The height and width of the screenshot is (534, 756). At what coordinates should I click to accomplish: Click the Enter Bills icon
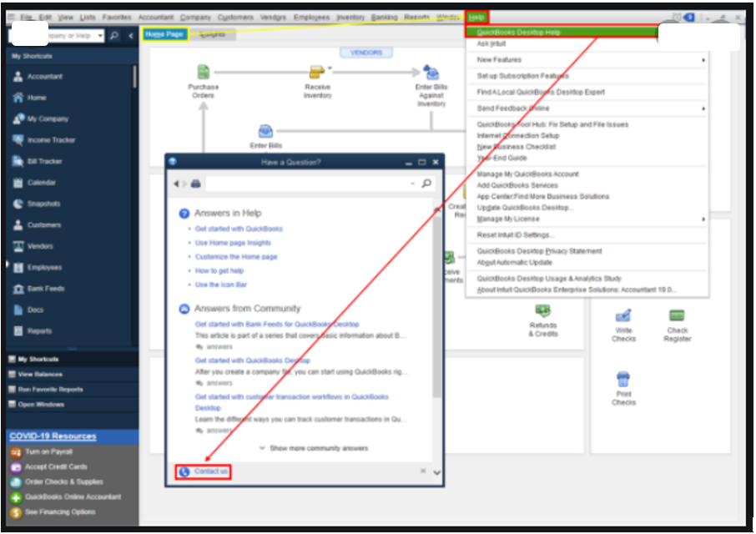[x=265, y=131]
